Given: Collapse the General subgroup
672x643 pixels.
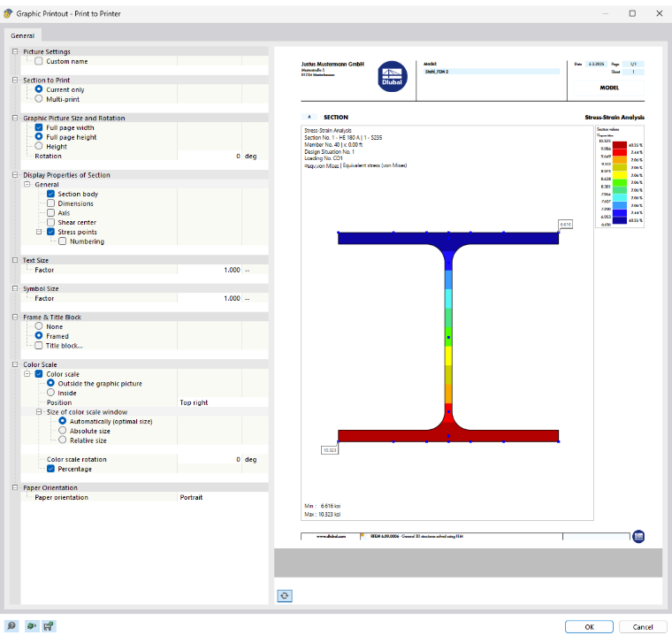Looking at the screenshot, I should pos(27,184).
